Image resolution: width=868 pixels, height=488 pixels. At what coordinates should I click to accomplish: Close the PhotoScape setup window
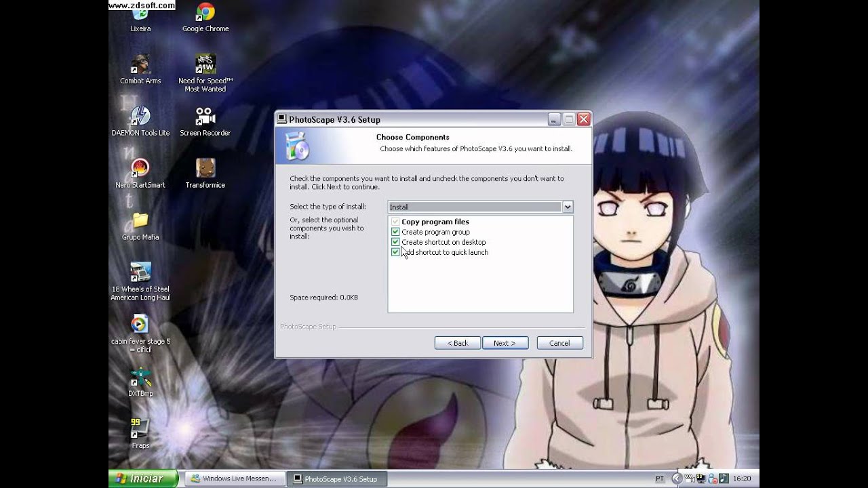point(584,119)
